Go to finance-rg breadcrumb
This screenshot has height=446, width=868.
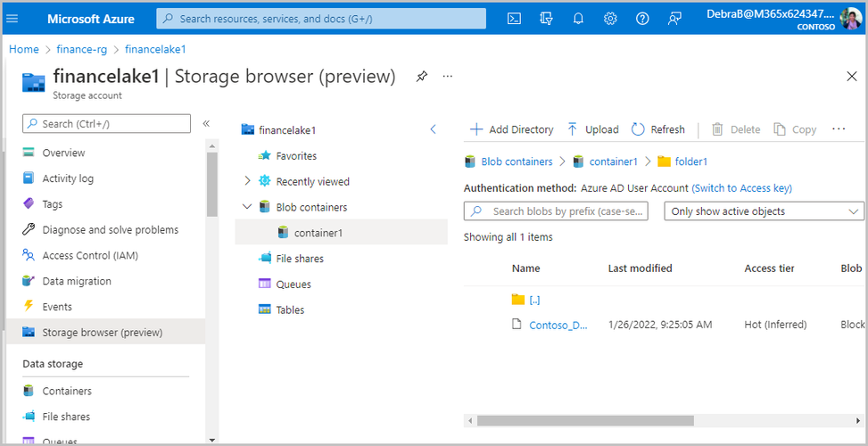(x=81, y=49)
